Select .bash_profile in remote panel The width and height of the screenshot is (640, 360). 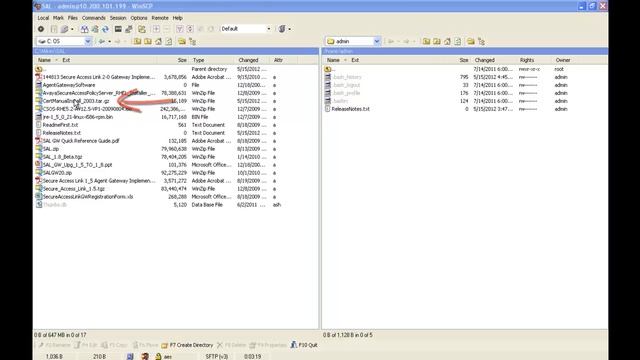346,93
